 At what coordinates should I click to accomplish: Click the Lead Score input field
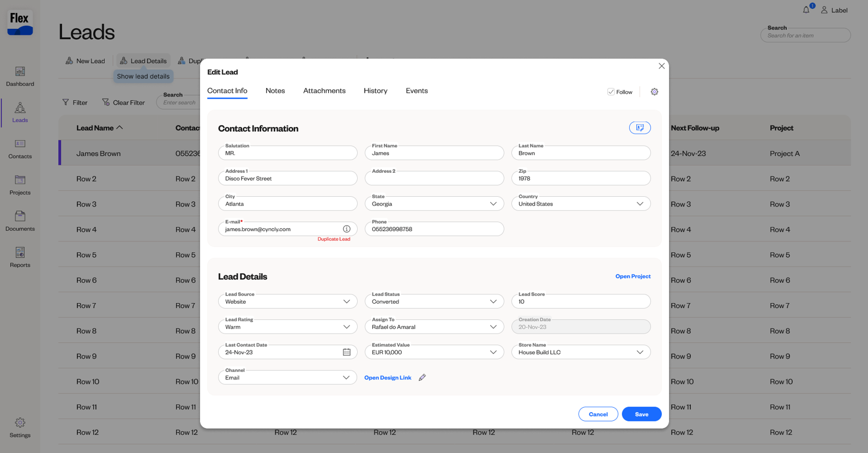pyautogui.click(x=581, y=301)
